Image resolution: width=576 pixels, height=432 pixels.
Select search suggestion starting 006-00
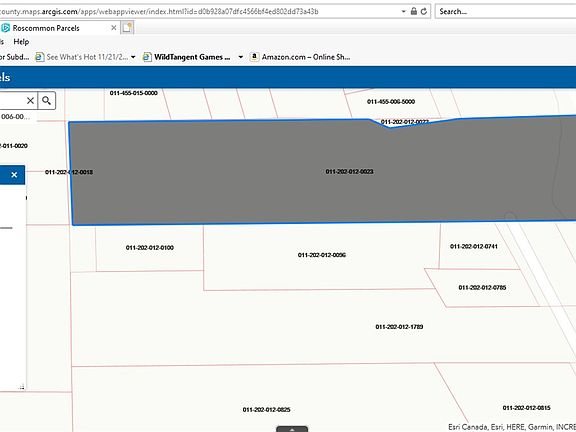pos(15,116)
